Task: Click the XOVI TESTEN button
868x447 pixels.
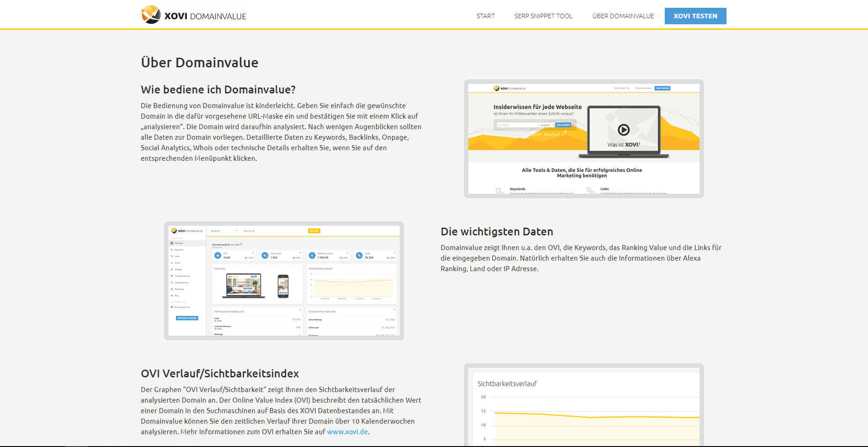Action: tap(695, 16)
